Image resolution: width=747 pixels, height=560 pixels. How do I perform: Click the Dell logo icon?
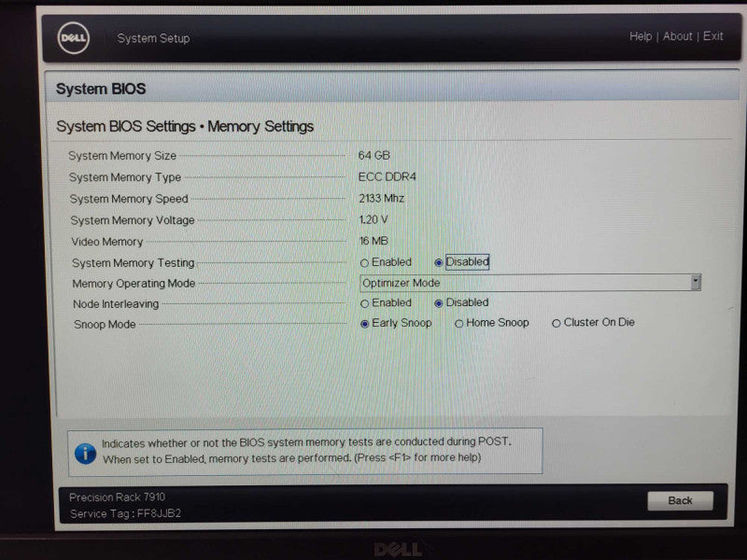(74, 38)
